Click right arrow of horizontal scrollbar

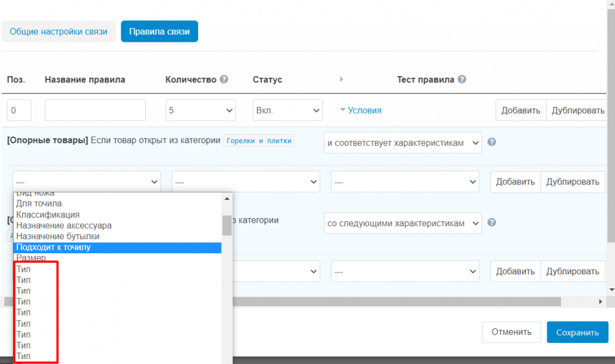[601, 302]
